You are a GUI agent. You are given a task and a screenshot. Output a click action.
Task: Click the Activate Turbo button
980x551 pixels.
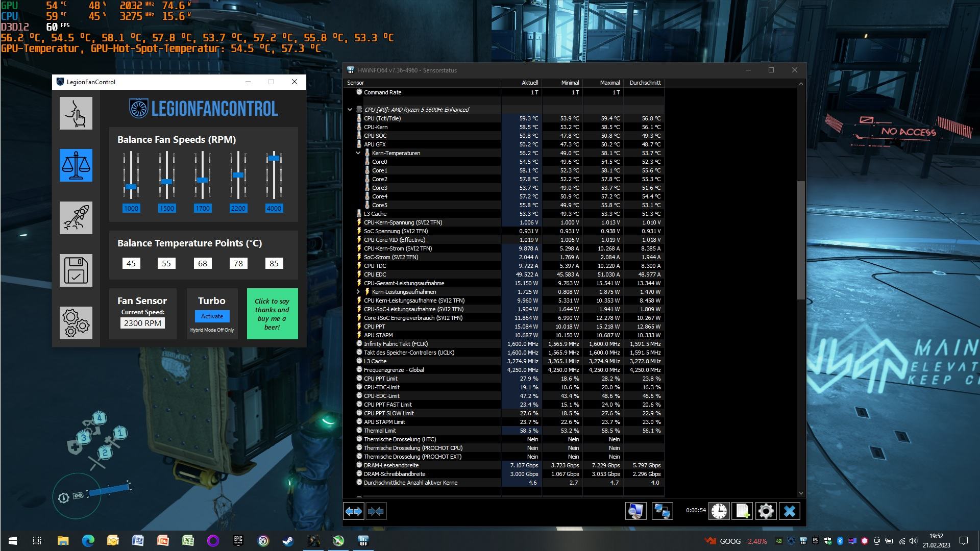(212, 316)
